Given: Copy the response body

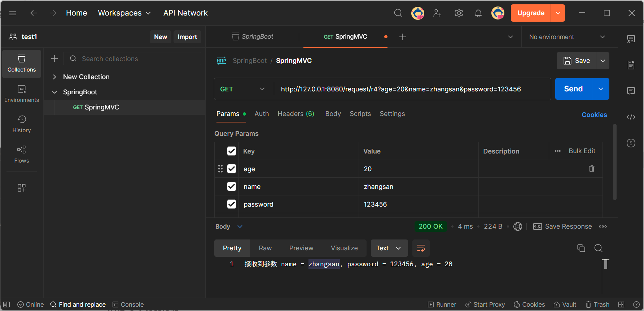Looking at the screenshot, I should click(x=581, y=248).
